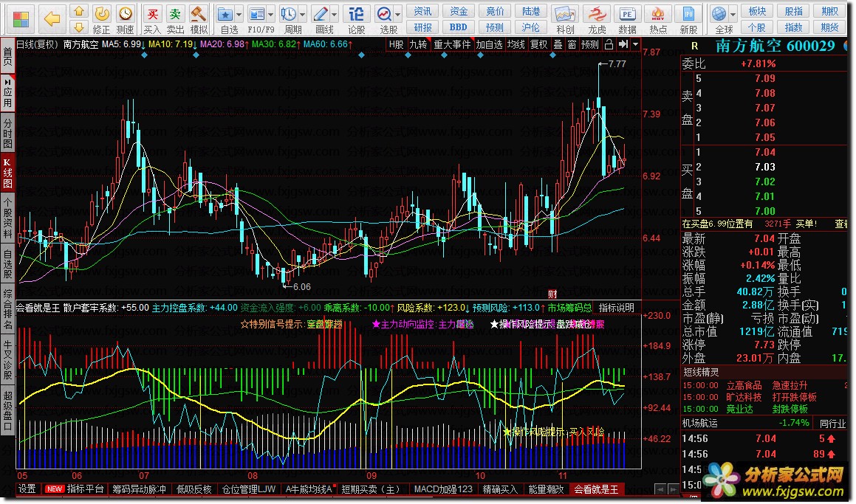Viewport: 856px width, 504px height.
Task: Expand the 周期 dropdown arrow
Action: pos(303,14)
